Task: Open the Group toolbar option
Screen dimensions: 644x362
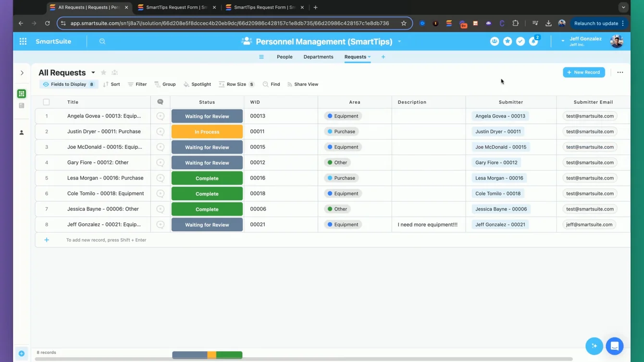Action: coord(165,84)
